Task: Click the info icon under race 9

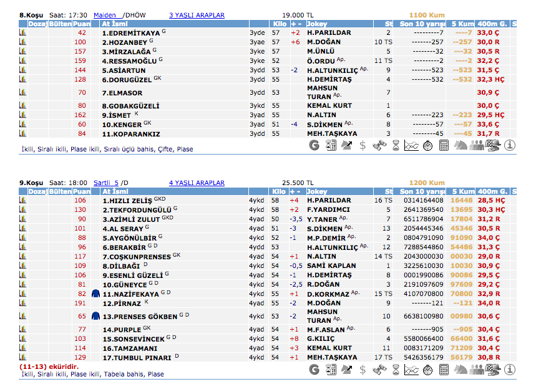Action: (510, 370)
